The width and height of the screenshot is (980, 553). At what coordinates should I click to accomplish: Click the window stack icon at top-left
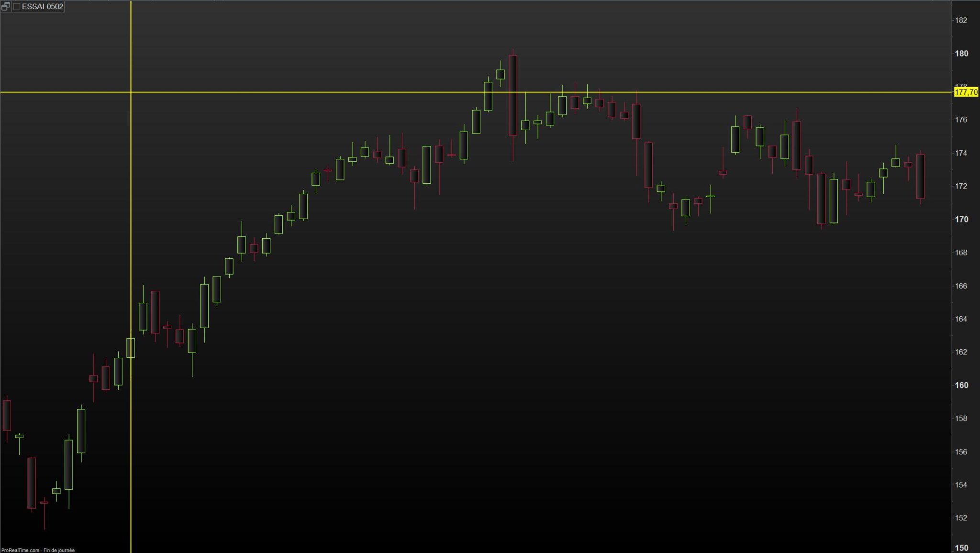pyautogui.click(x=5, y=6)
